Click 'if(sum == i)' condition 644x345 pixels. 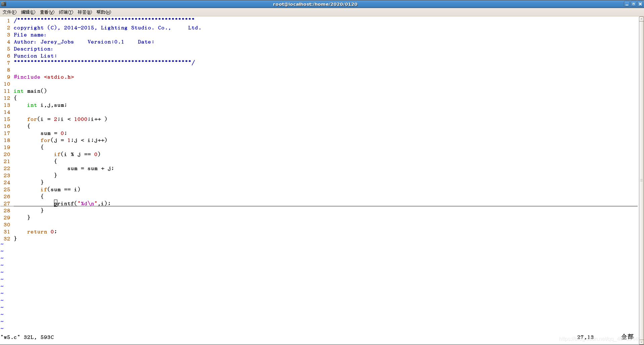pyautogui.click(x=60, y=190)
